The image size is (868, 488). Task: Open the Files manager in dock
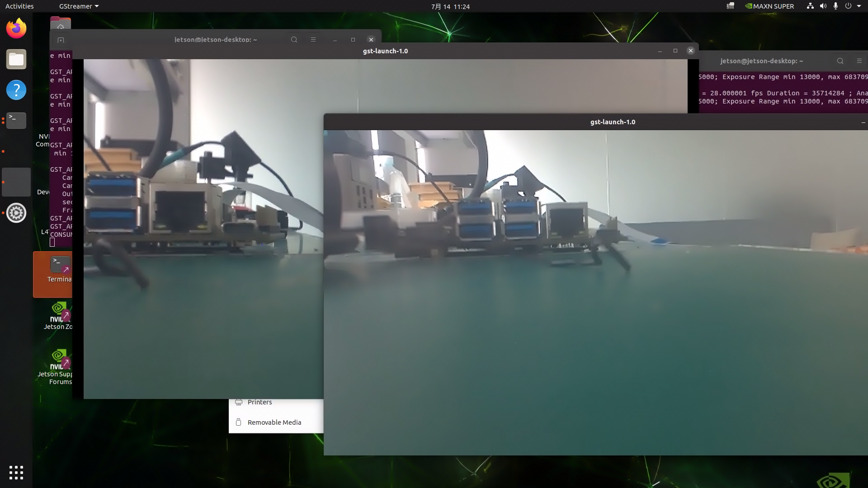[16, 59]
